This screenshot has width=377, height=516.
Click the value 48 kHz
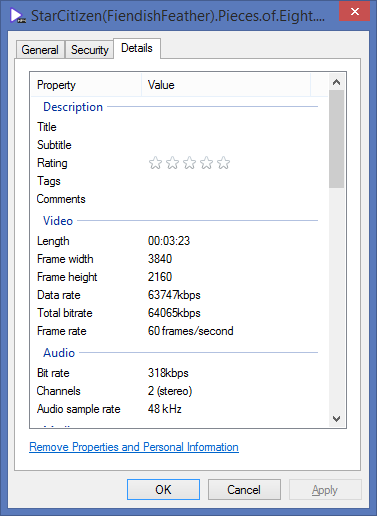pos(165,409)
